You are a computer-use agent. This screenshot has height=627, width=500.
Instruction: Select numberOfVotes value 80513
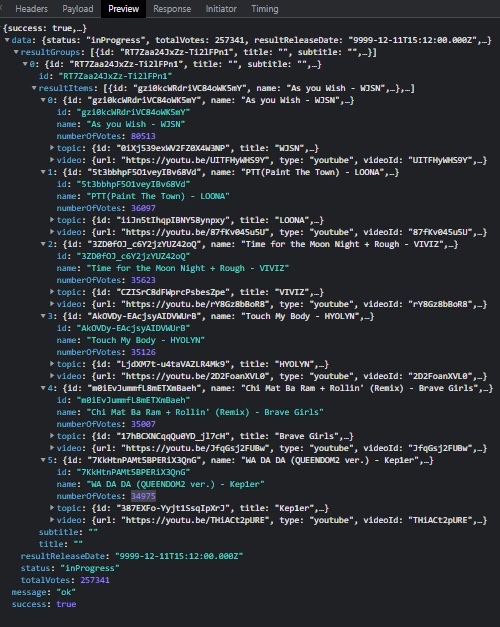[143, 136]
